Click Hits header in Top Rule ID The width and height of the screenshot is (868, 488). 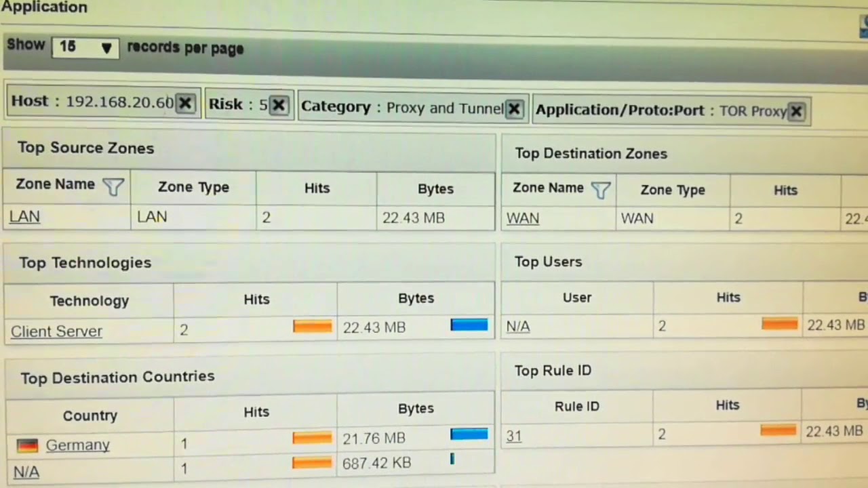coord(727,405)
